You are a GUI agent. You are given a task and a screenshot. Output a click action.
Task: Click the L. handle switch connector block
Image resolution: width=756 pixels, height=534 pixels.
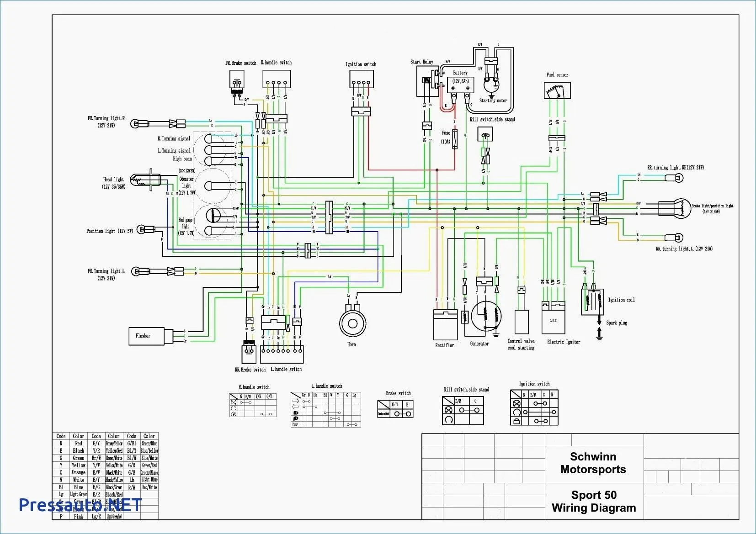click(x=282, y=354)
